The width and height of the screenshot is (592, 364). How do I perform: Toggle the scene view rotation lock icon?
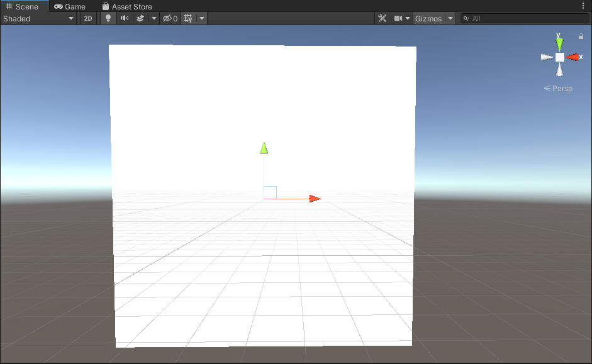pos(581,36)
